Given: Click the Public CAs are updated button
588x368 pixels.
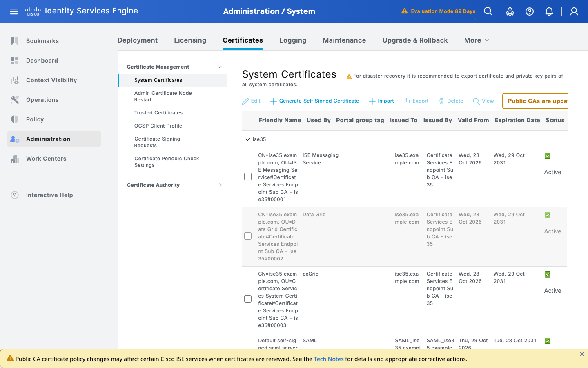Looking at the screenshot, I should 535,101.
